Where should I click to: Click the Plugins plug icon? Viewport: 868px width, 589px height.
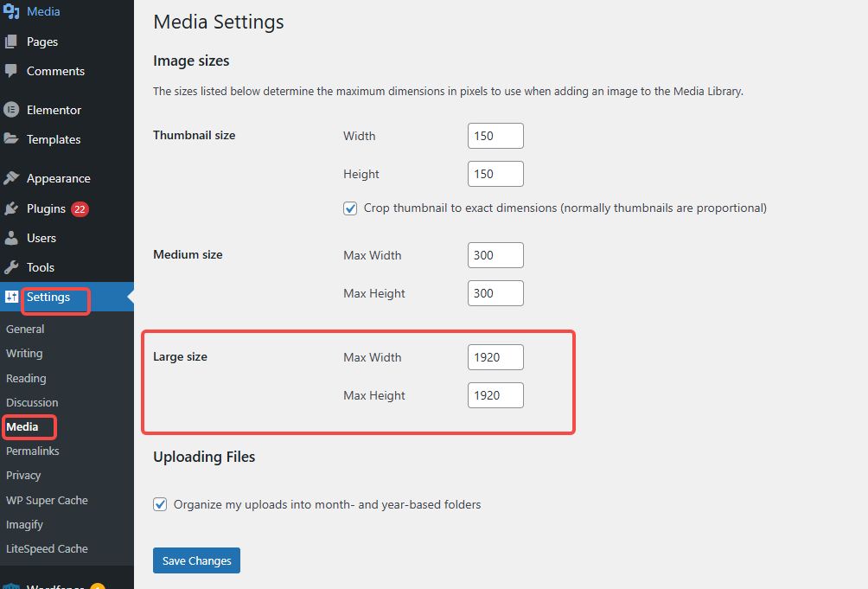11,208
